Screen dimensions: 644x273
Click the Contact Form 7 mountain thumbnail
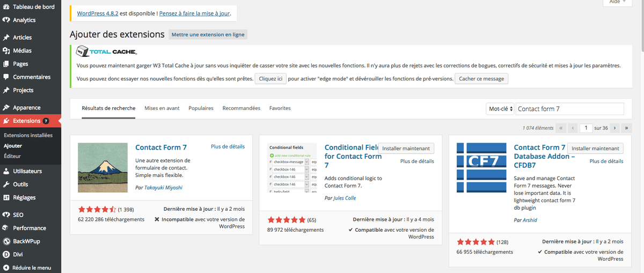tap(103, 167)
